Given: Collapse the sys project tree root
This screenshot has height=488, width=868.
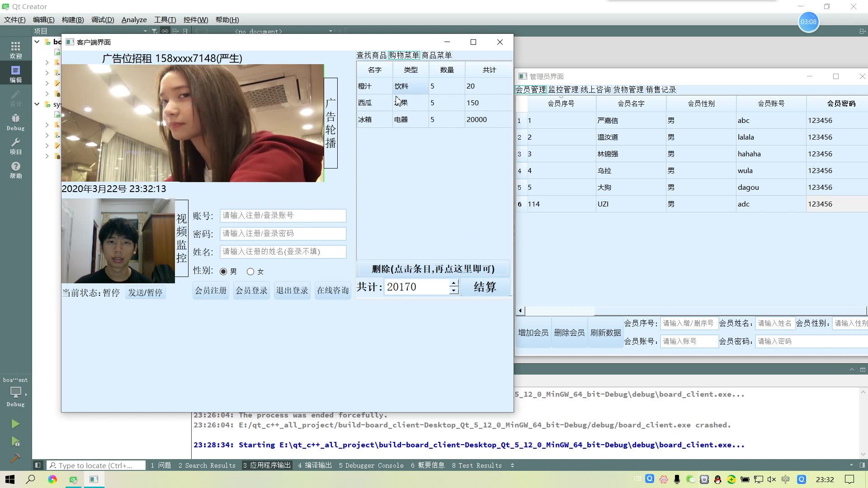Looking at the screenshot, I should coord(37,104).
